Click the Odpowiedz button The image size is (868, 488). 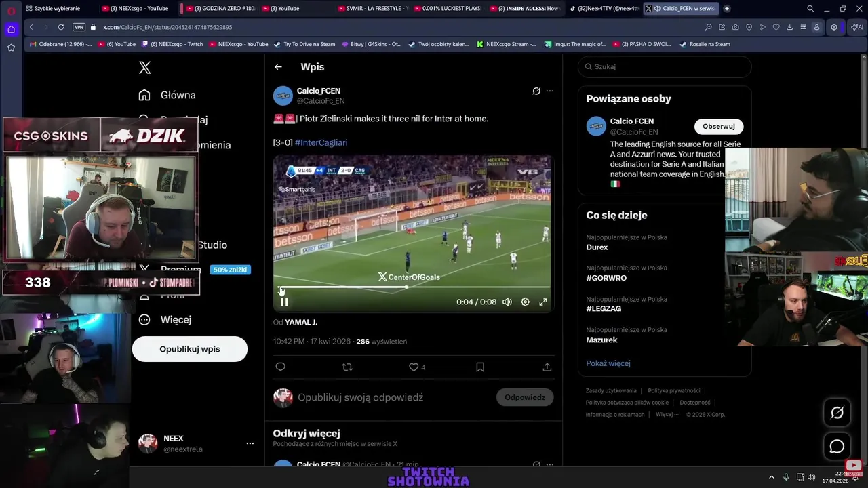[524, 397]
